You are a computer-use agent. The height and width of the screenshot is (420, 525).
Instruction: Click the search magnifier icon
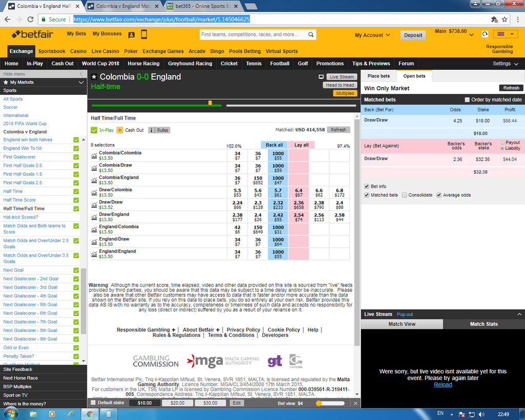(311, 34)
